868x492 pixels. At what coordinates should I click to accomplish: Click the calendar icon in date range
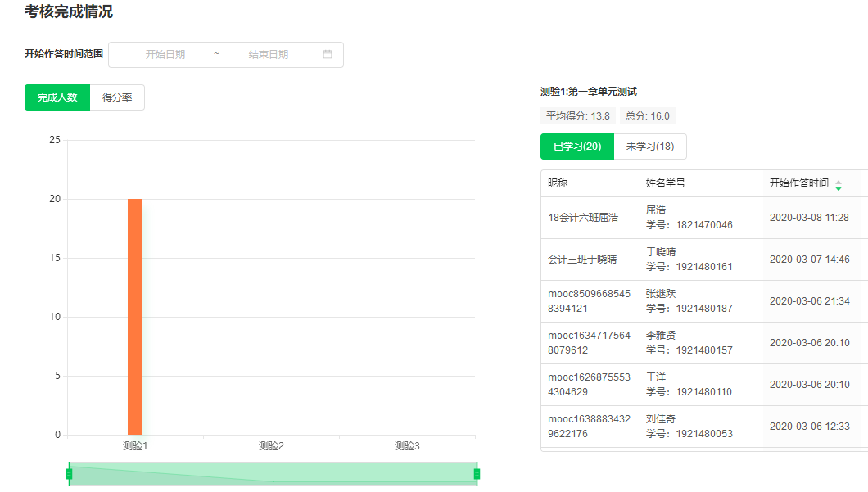point(328,55)
